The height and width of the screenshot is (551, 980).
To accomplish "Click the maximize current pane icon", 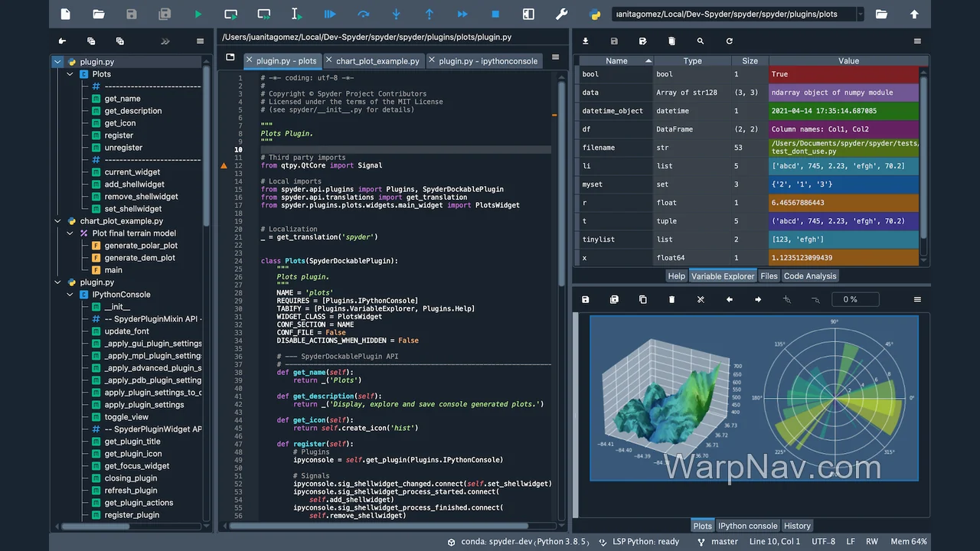I will click(x=528, y=14).
